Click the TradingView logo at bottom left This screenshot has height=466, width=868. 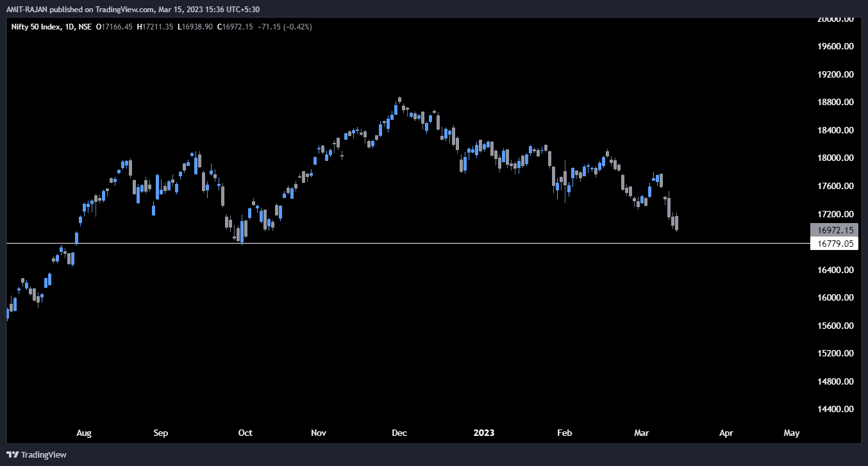(x=37, y=454)
